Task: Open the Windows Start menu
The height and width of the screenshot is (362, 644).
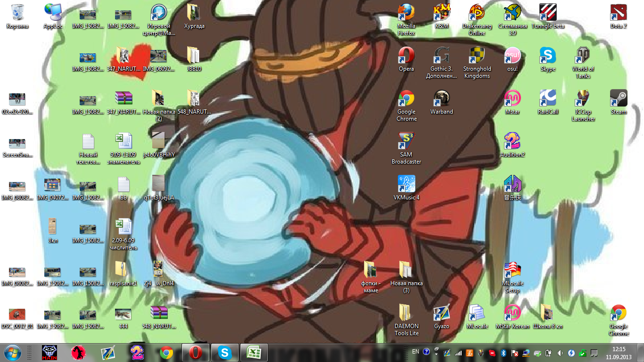Action: click(13, 353)
